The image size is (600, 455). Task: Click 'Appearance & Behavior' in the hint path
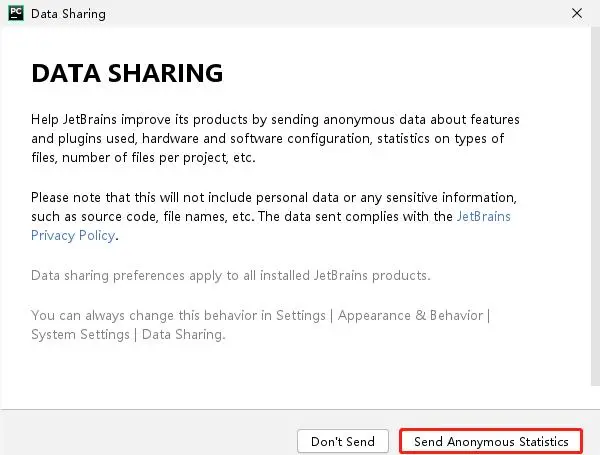pyautogui.click(x=410, y=316)
